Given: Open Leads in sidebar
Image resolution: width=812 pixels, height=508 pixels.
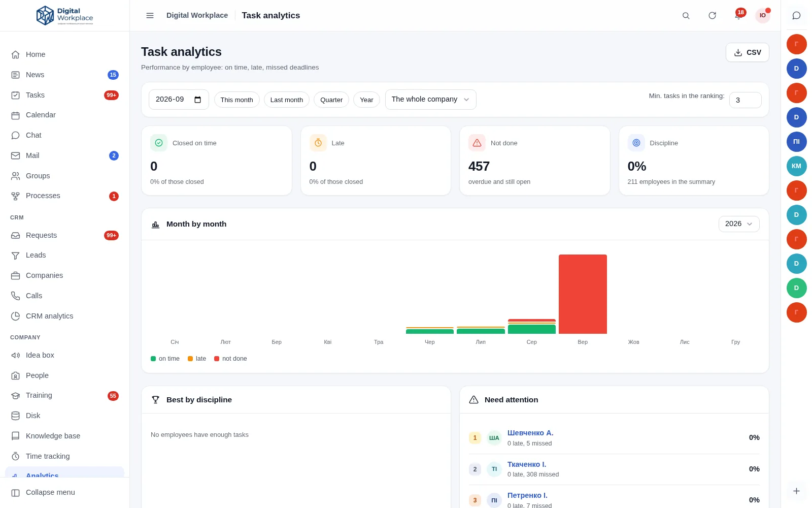Looking at the screenshot, I should tap(64, 255).
